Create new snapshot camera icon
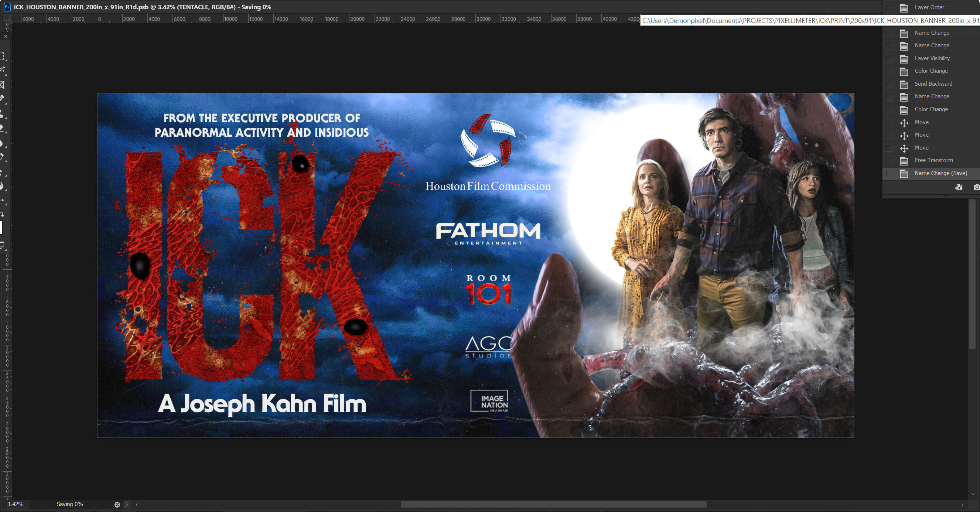The width and height of the screenshot is (980, 512). click(x=976, y=187)
